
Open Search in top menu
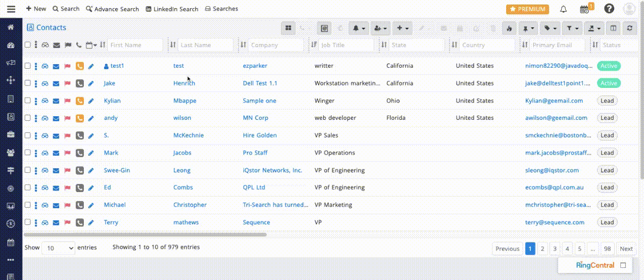[66, 9]
